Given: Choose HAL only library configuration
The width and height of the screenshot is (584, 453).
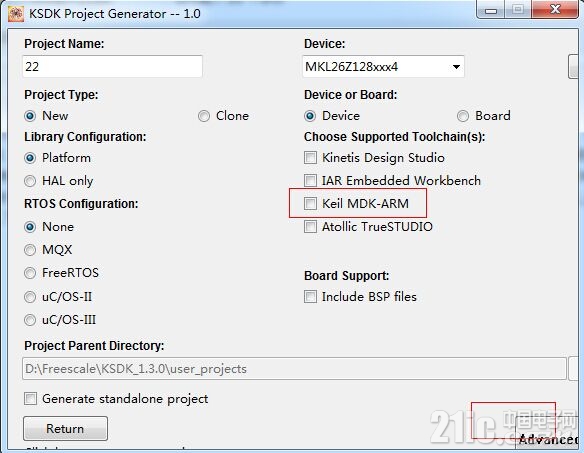Looking at the screenshot, I should [30, 181].
